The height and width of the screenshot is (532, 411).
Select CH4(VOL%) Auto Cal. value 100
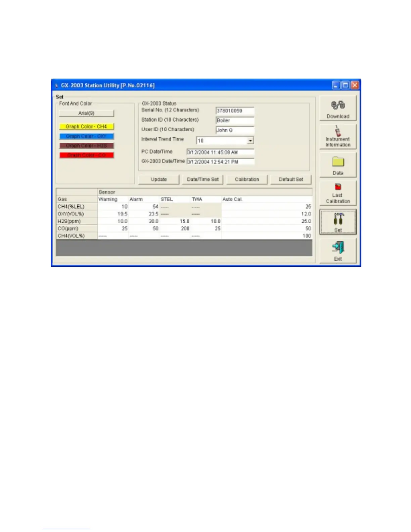click(x=267, y=236)
